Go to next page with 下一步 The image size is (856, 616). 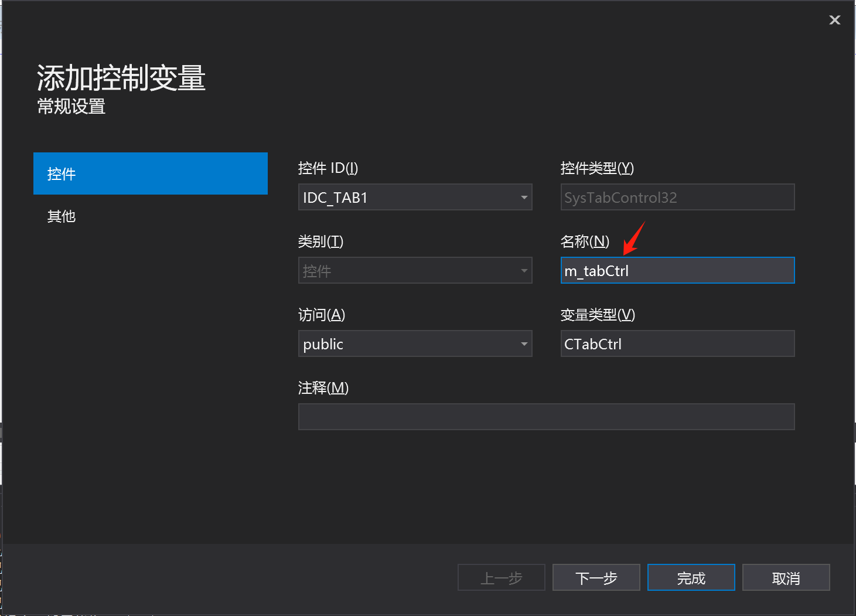point(596,578)
